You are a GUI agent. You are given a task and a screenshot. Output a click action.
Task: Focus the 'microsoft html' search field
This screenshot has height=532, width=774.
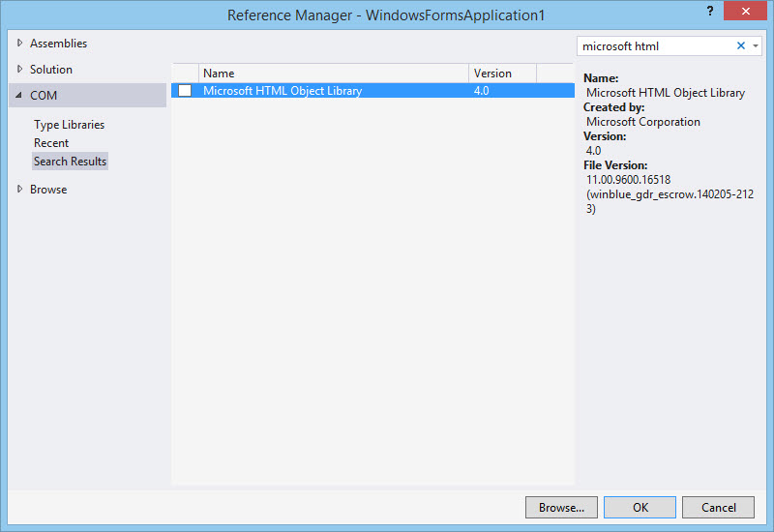(x=654, y=46)
